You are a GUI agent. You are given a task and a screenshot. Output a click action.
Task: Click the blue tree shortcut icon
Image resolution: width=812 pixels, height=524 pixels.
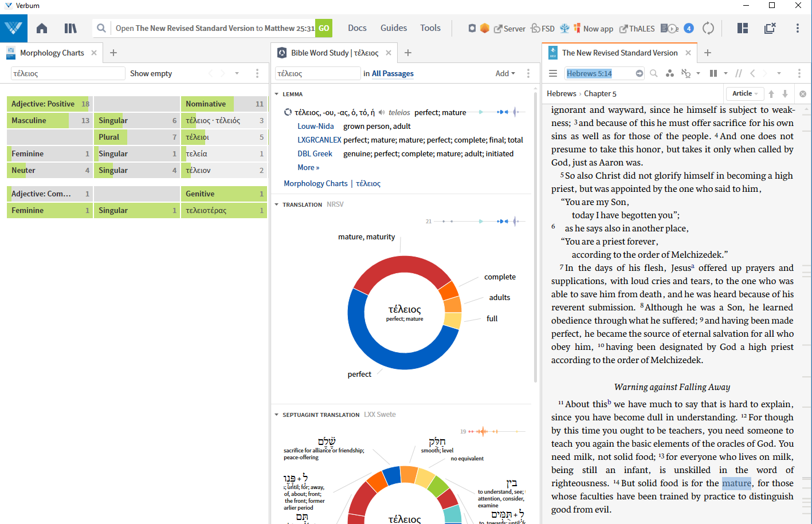[x=565, y=28]
